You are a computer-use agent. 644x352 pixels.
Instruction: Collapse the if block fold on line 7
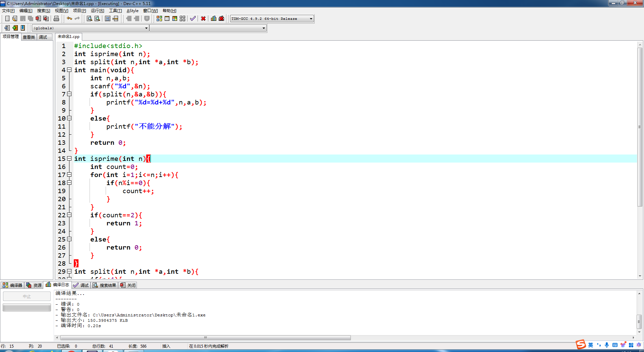point(69,94)
